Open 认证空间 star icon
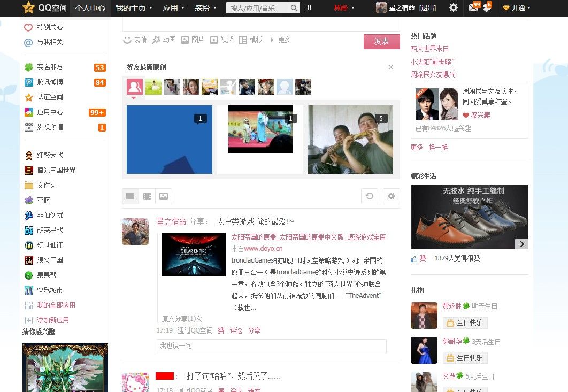The image size is (568, 392). tap(29, 97)
